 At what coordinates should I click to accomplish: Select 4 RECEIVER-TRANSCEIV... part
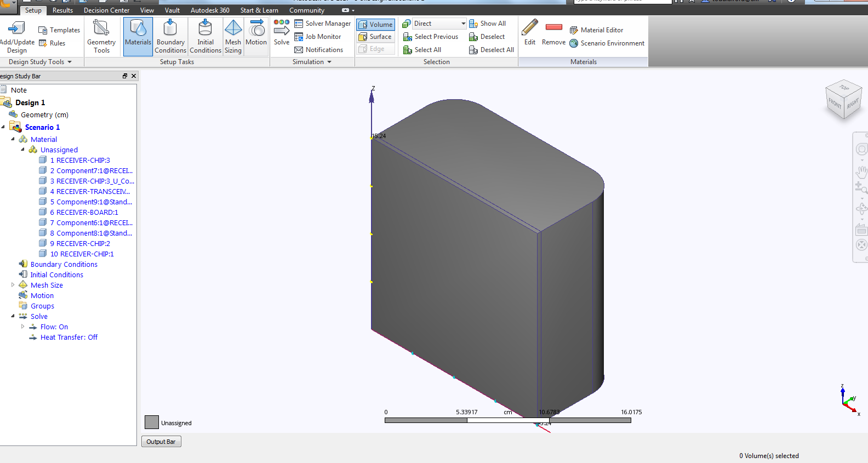click(x=90, y=192)
